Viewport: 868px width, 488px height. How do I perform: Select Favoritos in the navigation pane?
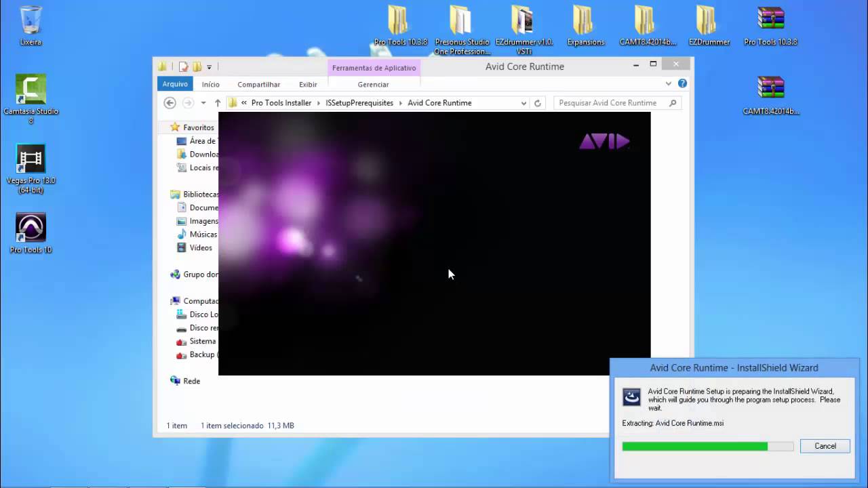[x=193, y=127]
